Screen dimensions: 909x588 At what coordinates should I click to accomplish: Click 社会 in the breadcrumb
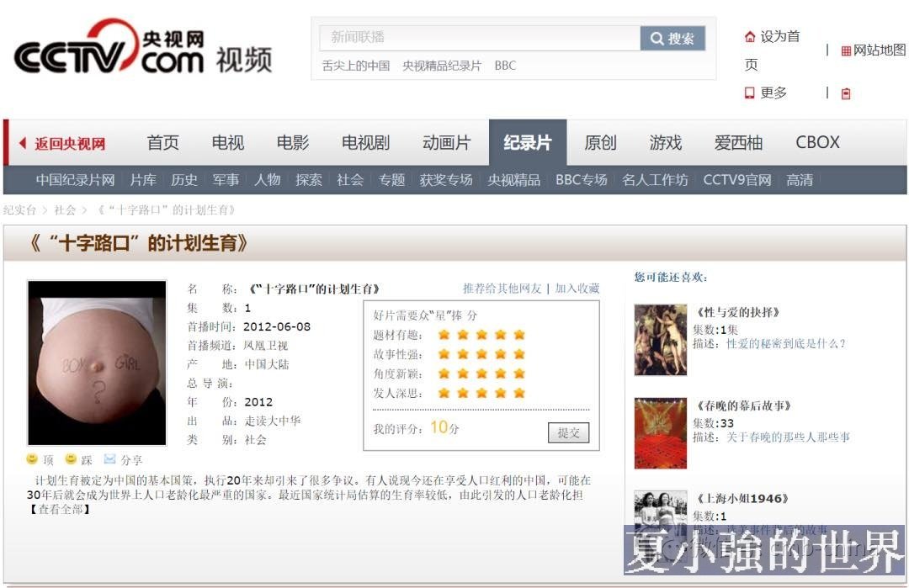[65, 209]
